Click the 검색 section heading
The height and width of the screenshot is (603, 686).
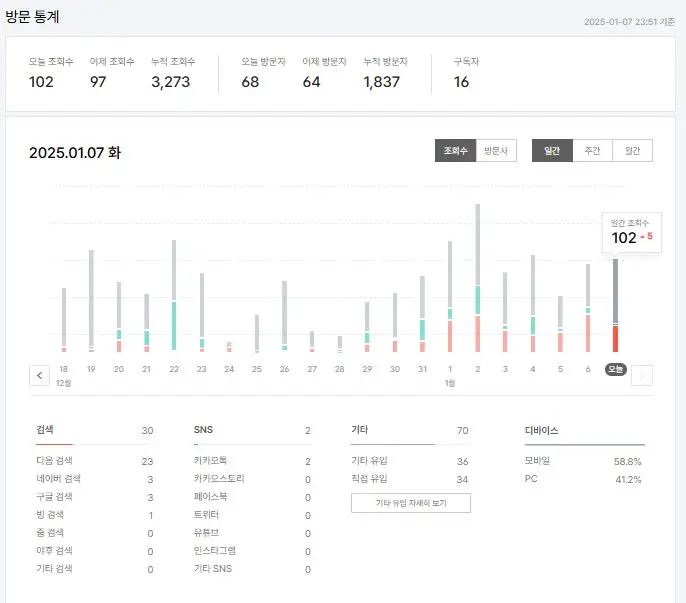[x=45, y=430]
